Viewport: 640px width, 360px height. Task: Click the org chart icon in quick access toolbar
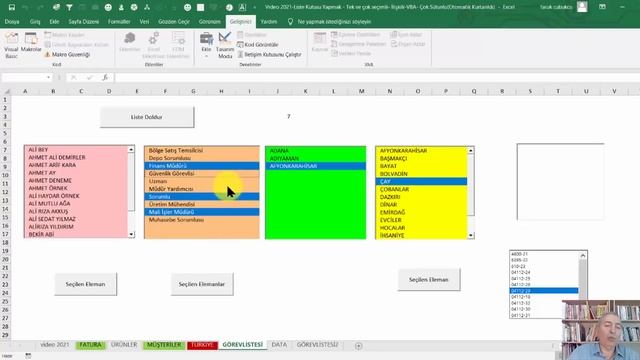(147, 7)
